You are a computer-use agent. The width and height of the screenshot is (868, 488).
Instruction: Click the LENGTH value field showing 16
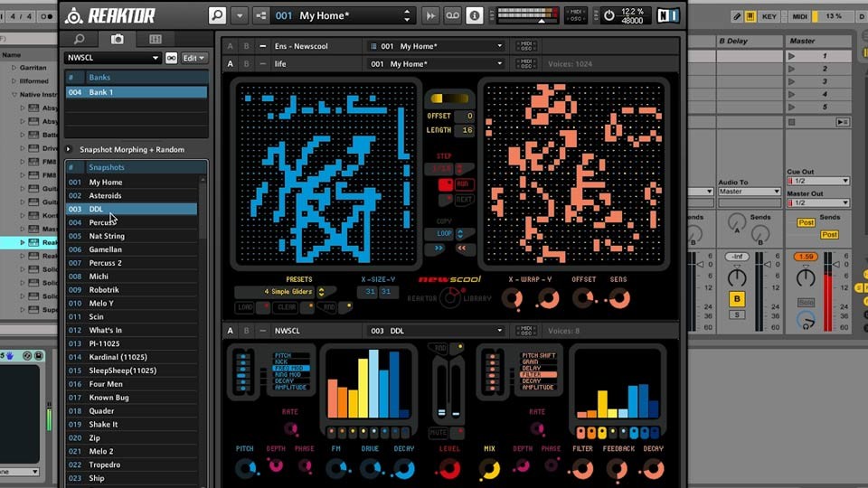coord(464,130)
